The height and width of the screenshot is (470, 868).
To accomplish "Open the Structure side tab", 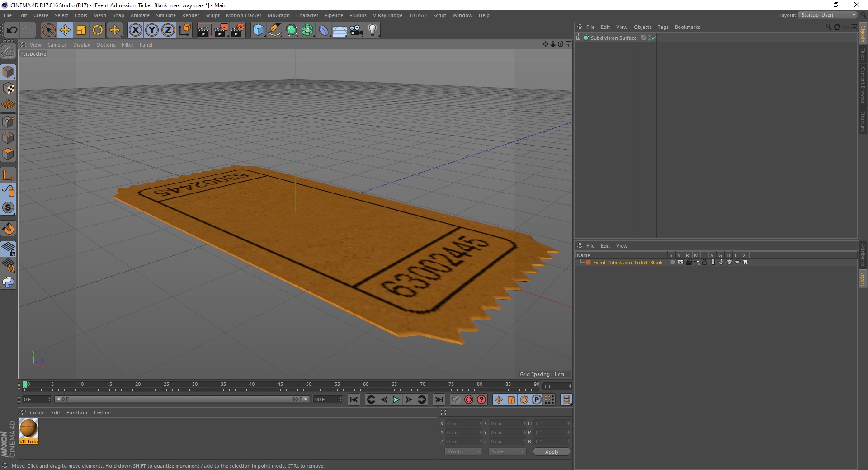I will point(863,121).
